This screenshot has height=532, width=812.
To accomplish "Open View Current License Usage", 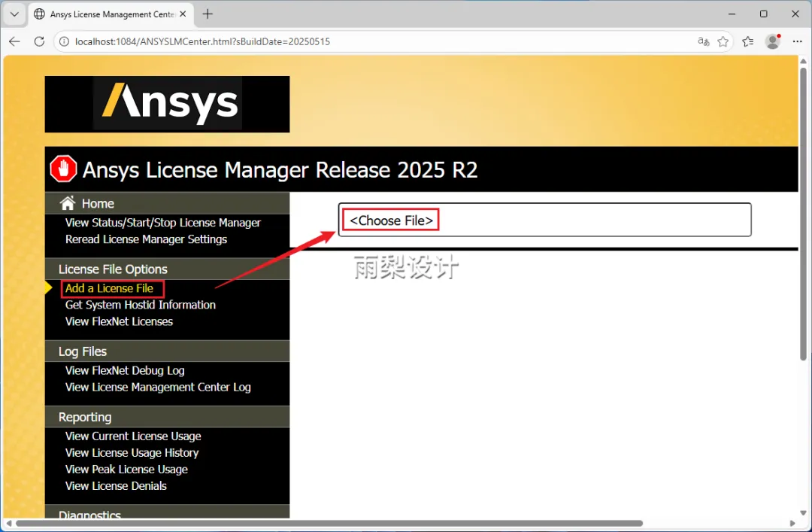I will tap(133, 436).
